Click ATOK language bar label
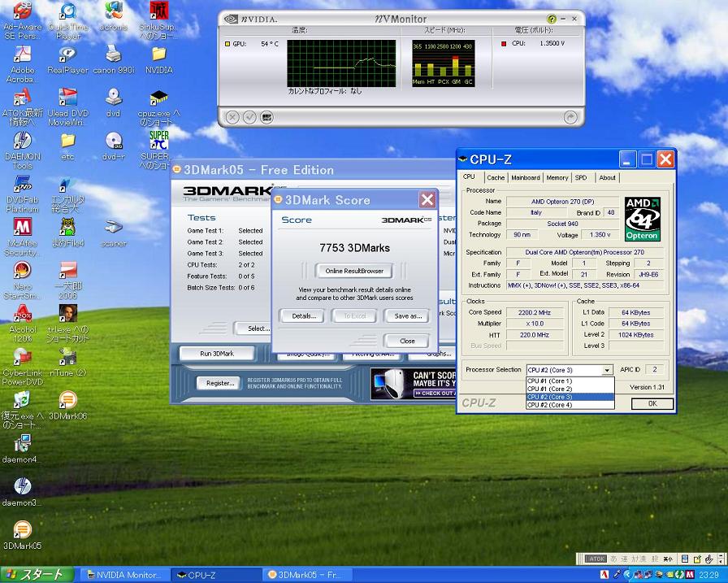The height and width of the screenshot is (583, 728). (x=596, y=559)
